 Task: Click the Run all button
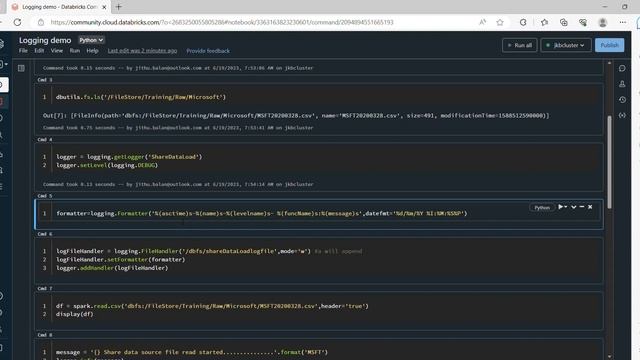point(520,45)
